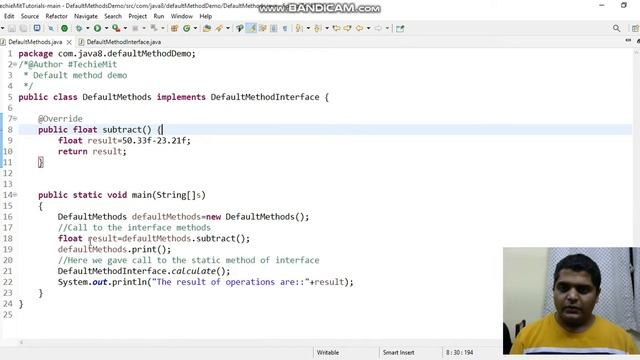The height and width of the screenshot is (360, 640).
Task: Toggle the highlighted Word Wrap toolbar button
Action: click(251, 28)
